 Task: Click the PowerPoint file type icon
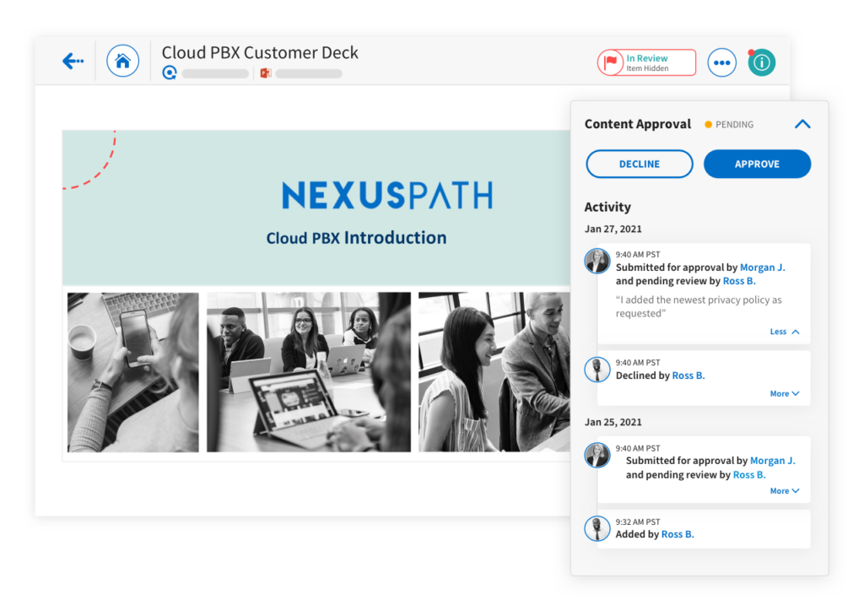tap(266, 73)
